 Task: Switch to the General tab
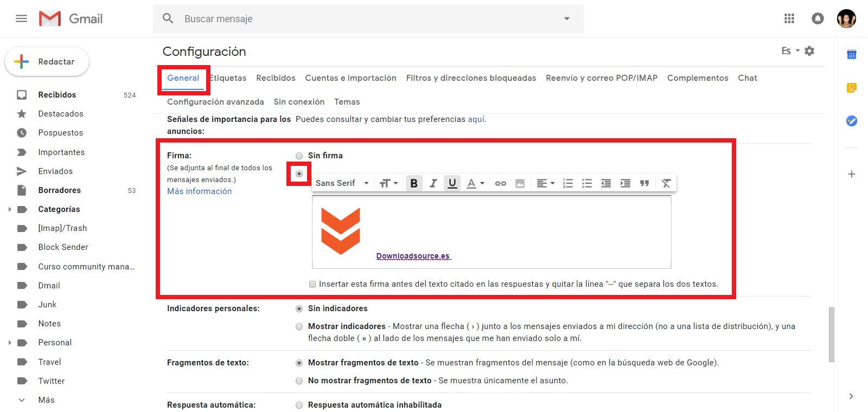click(183, 78)
